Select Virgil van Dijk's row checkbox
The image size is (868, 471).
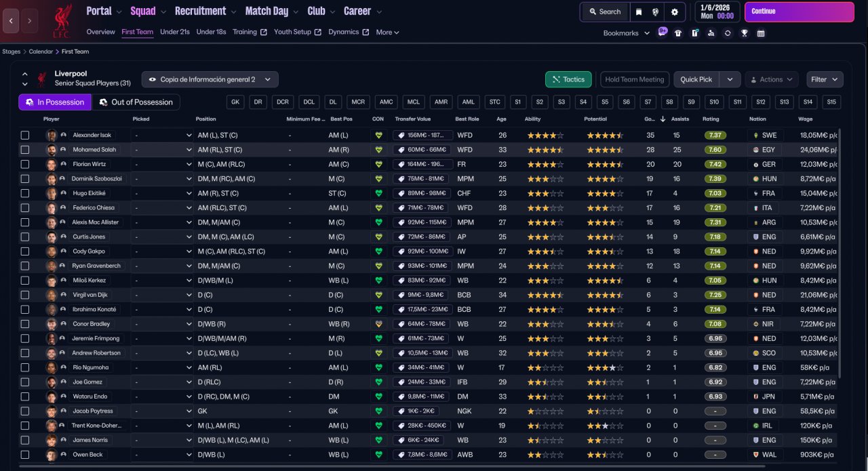pos(25,295)
